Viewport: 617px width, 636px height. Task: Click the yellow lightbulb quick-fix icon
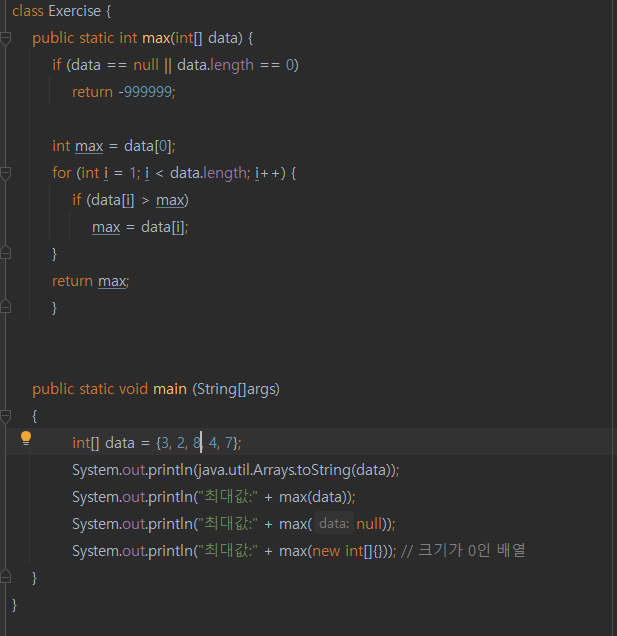pos(26,438)
